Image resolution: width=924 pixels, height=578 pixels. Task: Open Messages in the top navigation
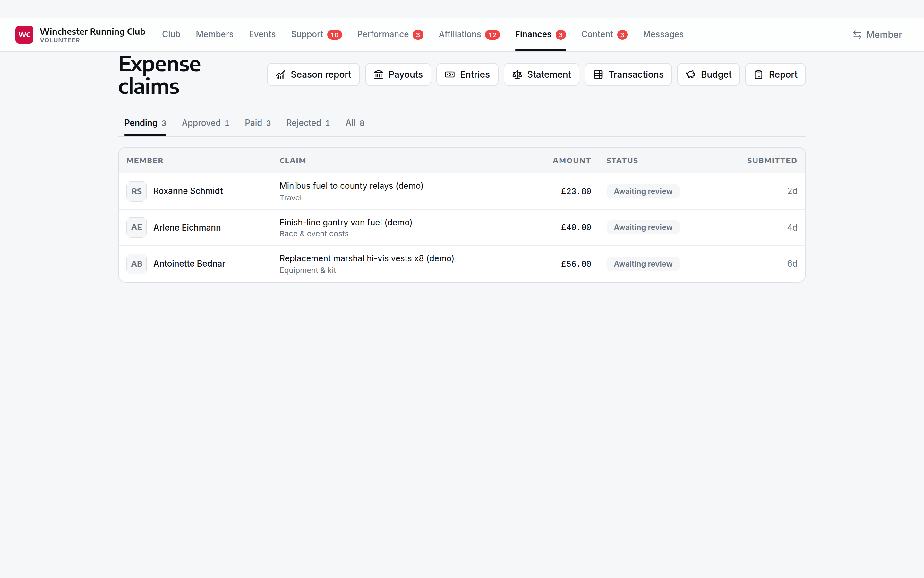tap(663, 34)
